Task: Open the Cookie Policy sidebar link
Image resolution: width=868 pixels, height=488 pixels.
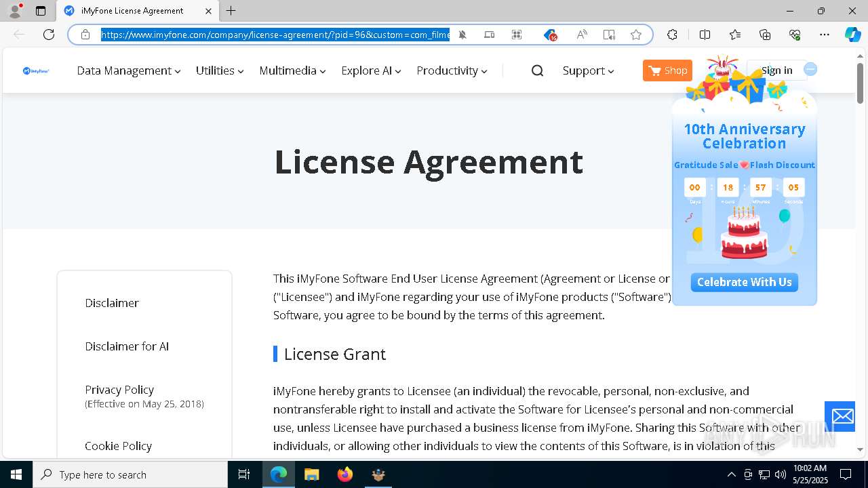Action: [118, 446]
